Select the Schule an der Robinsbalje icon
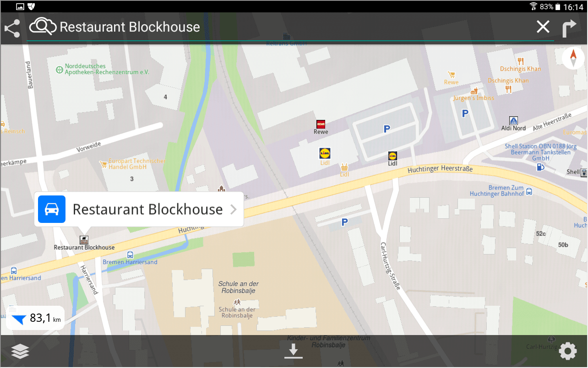 point(237,302)
